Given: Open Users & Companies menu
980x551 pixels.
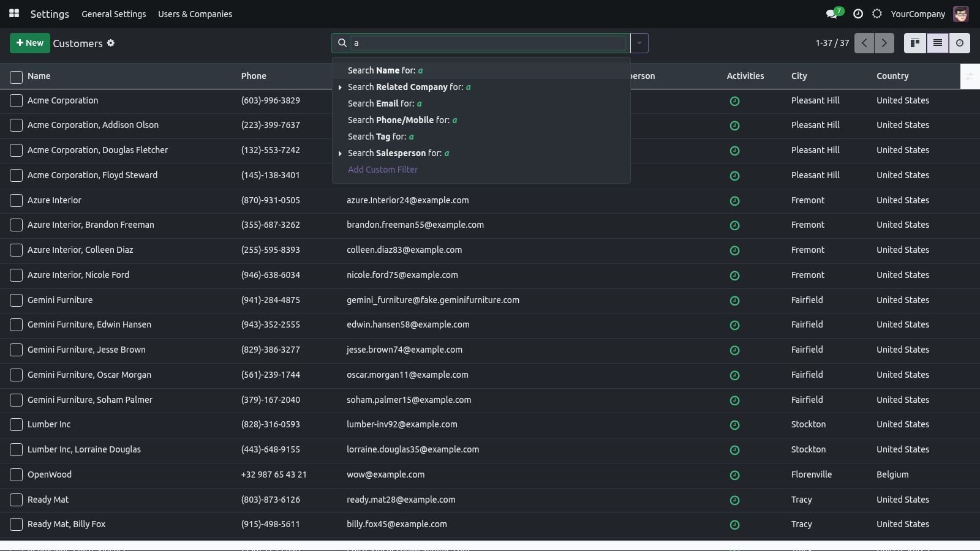Looking at the screenshot, I should pos(195,14).
